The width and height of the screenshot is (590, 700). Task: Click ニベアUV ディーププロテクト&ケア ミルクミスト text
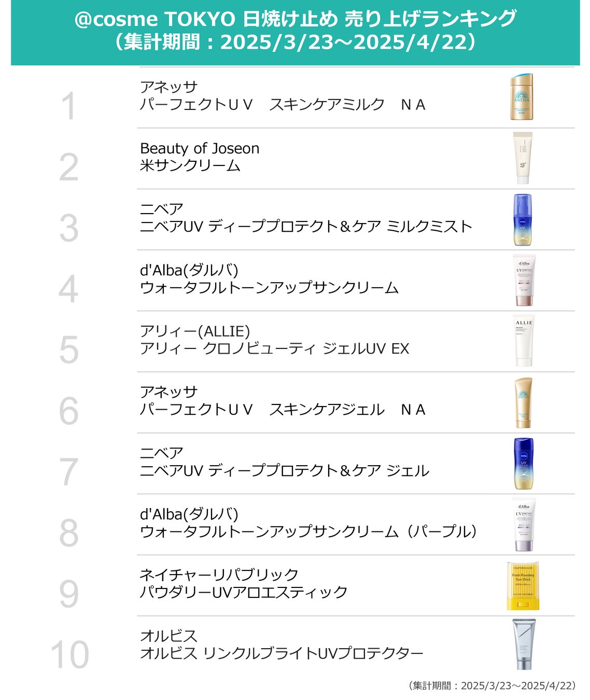tap(306, 227)
